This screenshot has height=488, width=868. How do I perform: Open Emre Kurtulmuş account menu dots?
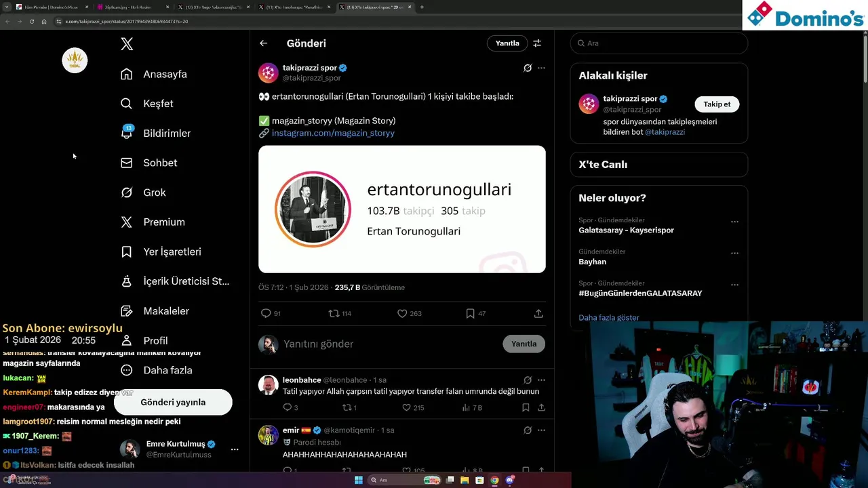(x=235, y=449)
